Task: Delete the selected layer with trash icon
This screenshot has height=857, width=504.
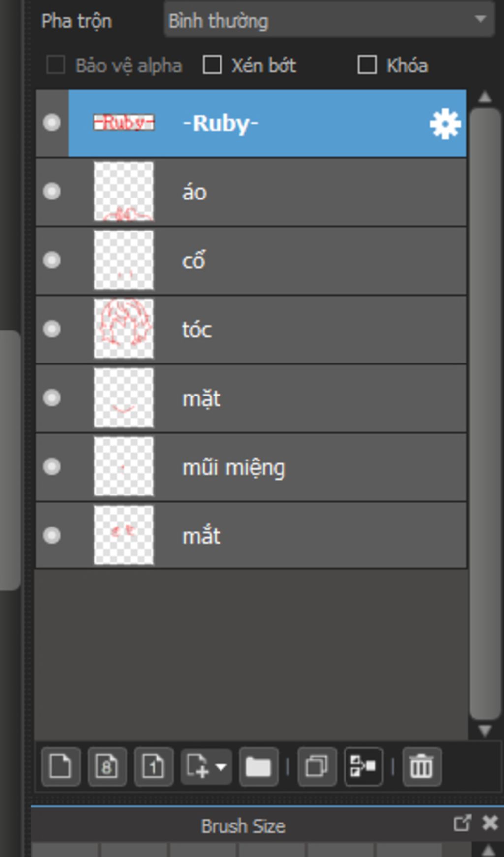Action: (x=422, y=766)
